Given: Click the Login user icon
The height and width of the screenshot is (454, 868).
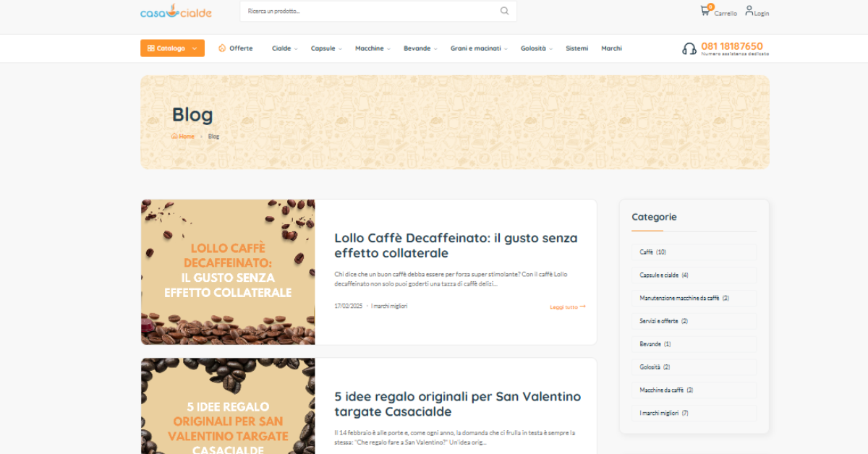Looking at the screenshot, I should 749,11.
